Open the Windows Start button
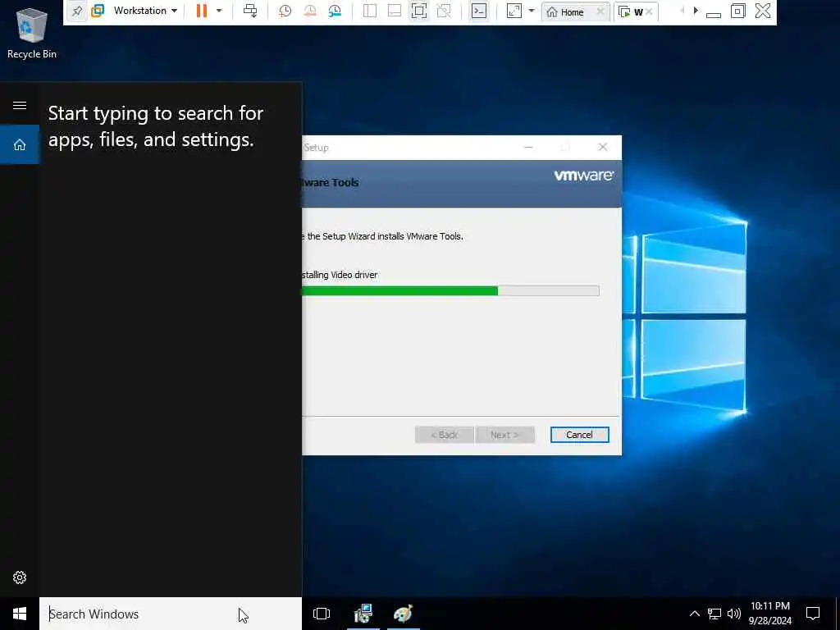840x630 pixels. point(20,614)
